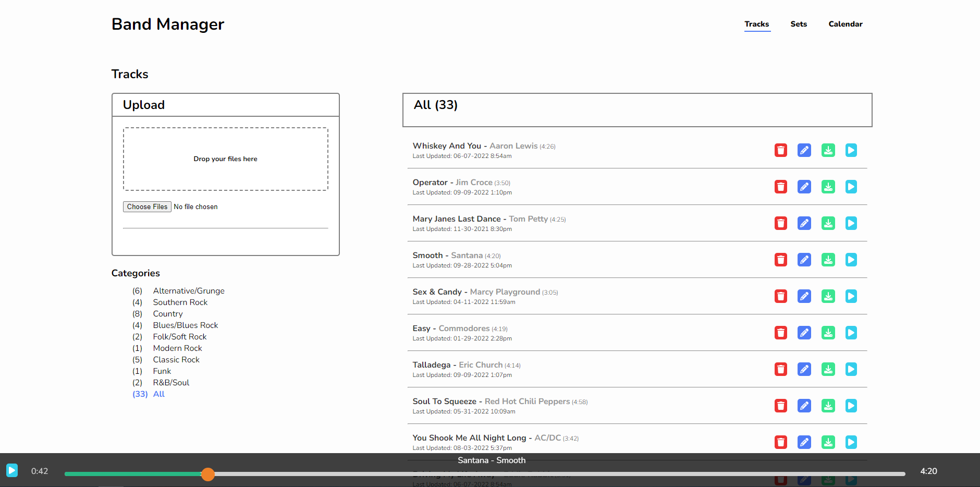The height and width of the screenshot is (487, 980).
Task: Play Mary Janes Last Dance
Action: coord(851,223)
